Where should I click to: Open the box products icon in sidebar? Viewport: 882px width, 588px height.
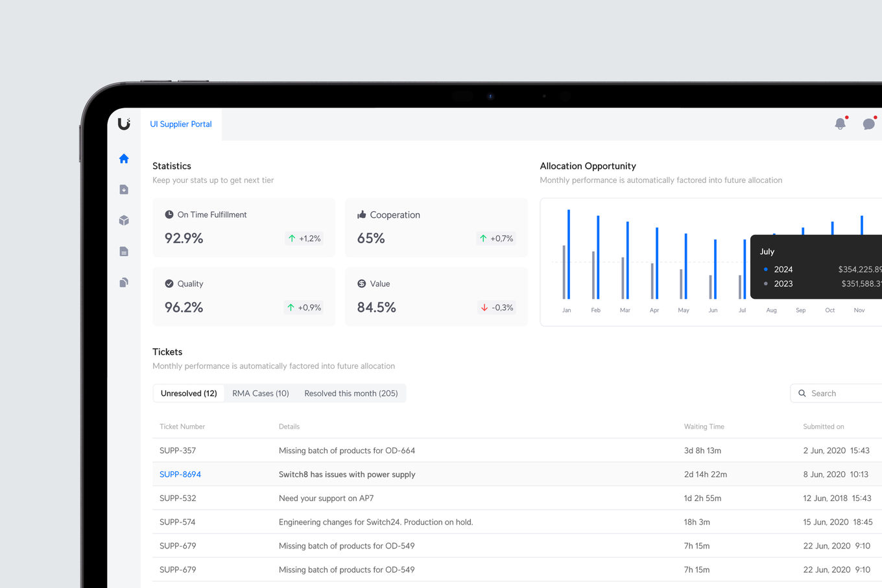pos(124,220)
